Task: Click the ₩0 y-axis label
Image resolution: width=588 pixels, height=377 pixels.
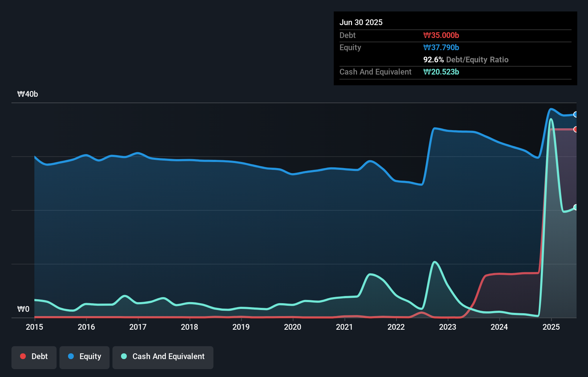Action: [23, 309]
